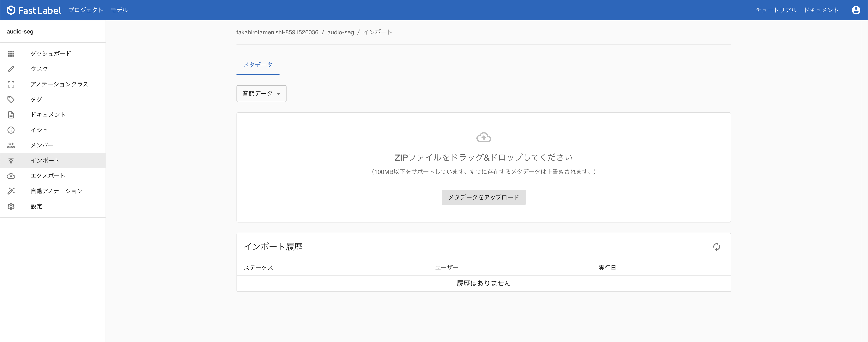Click the annotation class bracket icon
The height and width of the screenshot is (342, 868).
(11, 84)
